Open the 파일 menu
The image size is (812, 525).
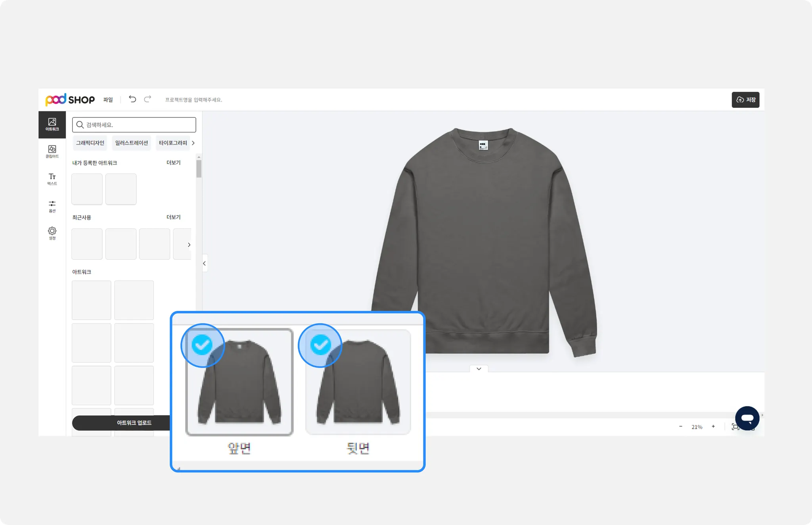tap(108, 100)
